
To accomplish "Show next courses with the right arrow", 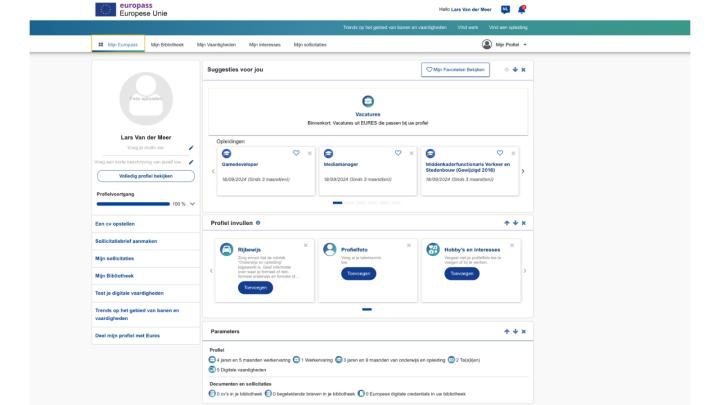I will (523, 171).
